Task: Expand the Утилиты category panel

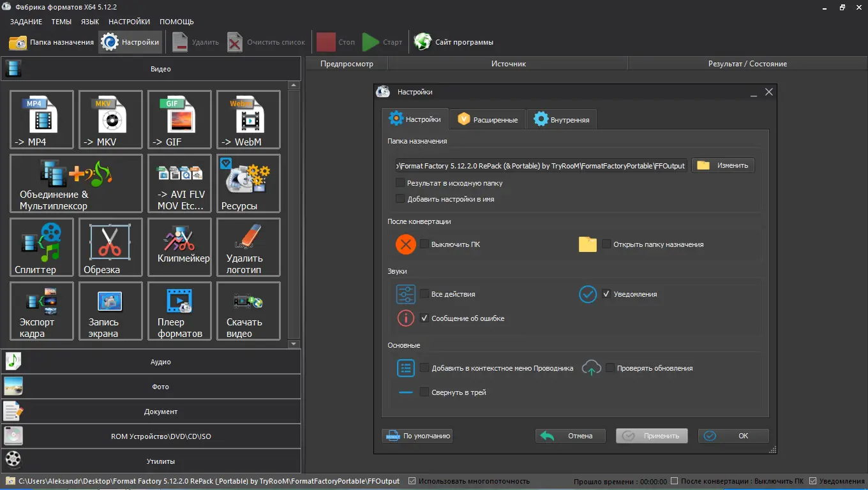Action: point(151,461)
